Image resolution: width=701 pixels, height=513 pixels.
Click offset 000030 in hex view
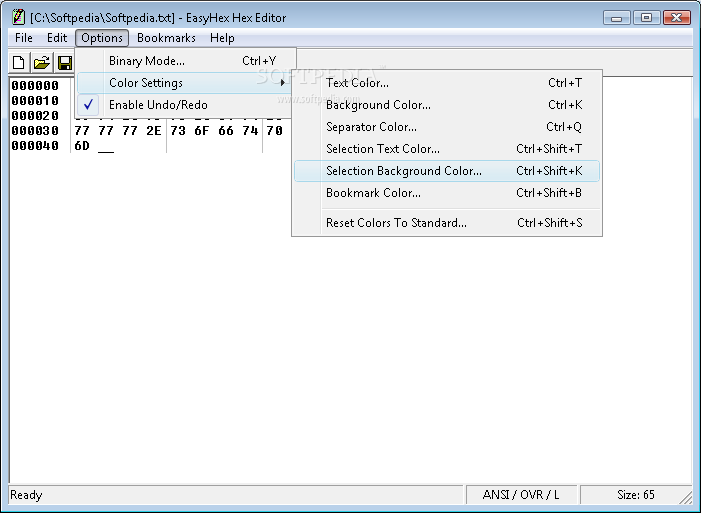pyautogui.click(x=35, y=131)
